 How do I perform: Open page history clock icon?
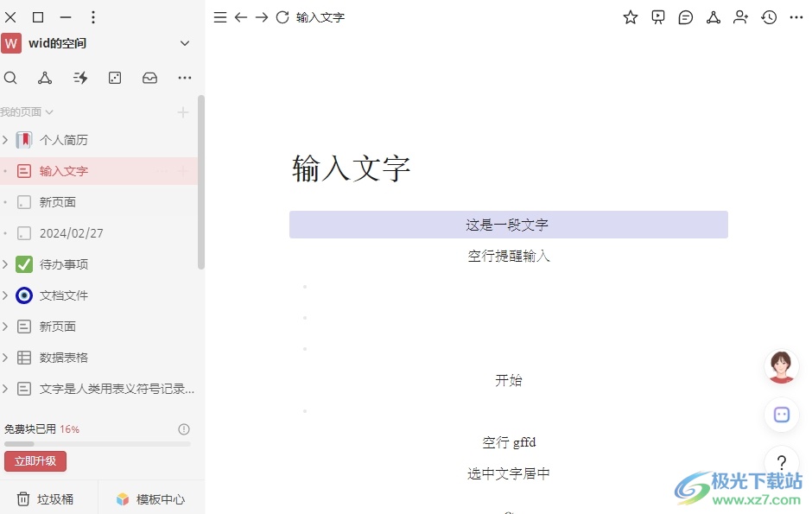click(x=769, y=17)
